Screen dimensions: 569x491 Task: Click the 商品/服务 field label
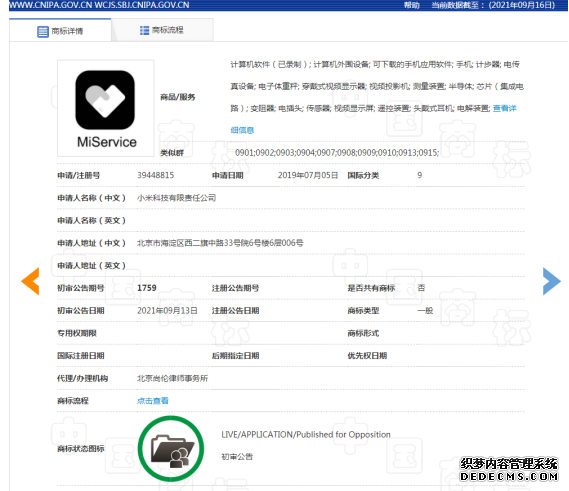point(178,97)
